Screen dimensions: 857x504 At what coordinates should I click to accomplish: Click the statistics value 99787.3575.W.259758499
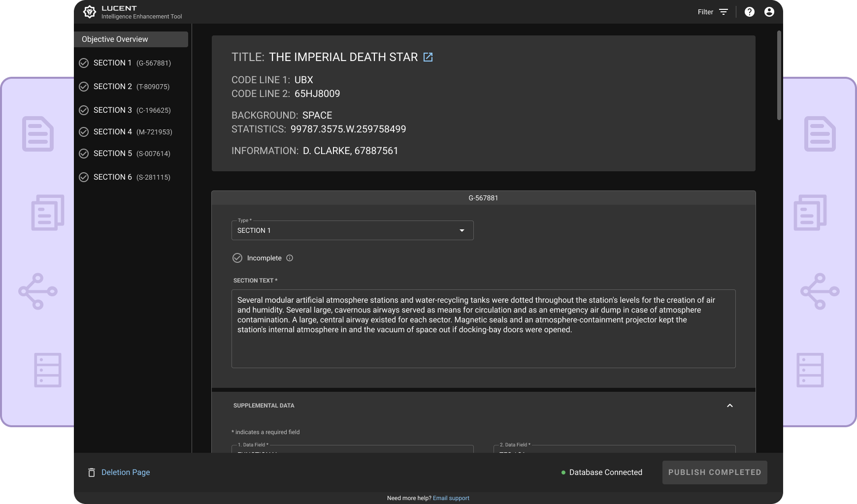click(x=348, y=129)
